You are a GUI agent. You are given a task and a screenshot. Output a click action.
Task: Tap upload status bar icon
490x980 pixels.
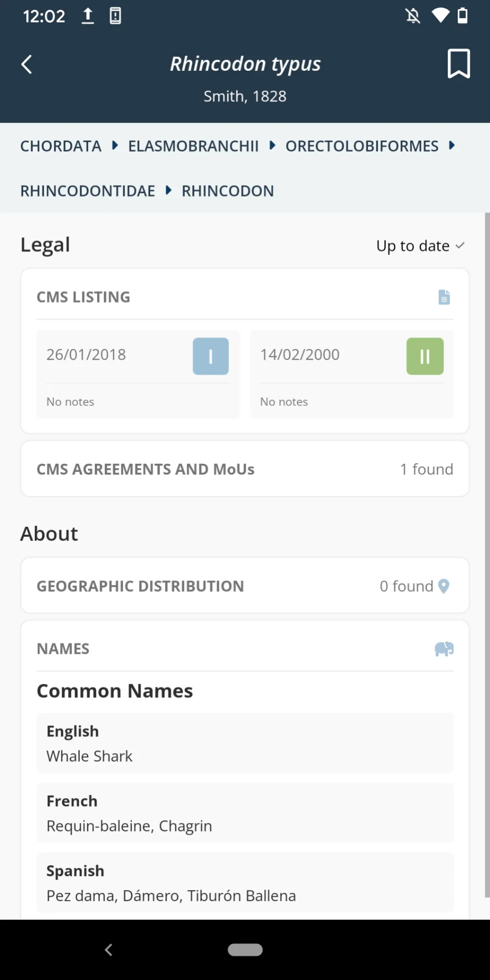pyautogui.click(x=88, y=16)
